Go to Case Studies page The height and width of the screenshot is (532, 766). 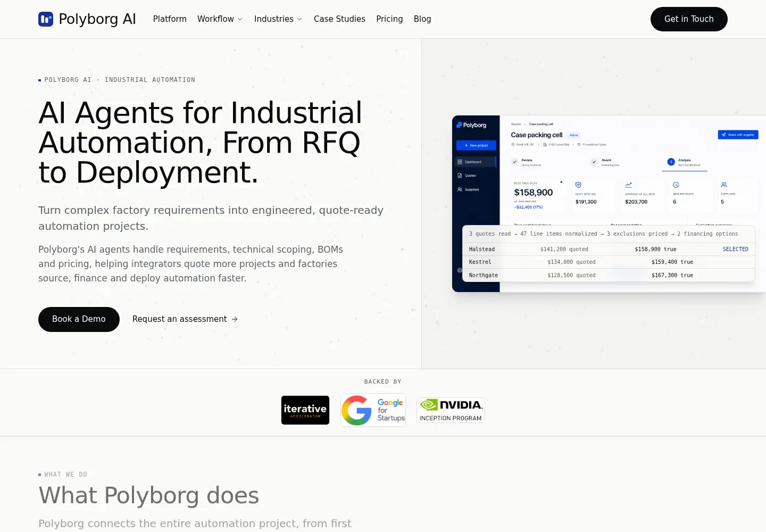339,19
